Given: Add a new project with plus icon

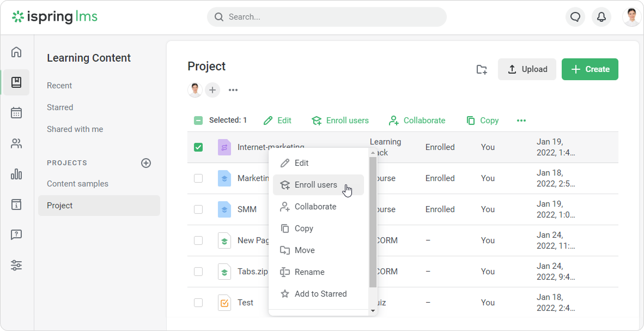Looking at the screenshot, I should (x=146, y=163).
